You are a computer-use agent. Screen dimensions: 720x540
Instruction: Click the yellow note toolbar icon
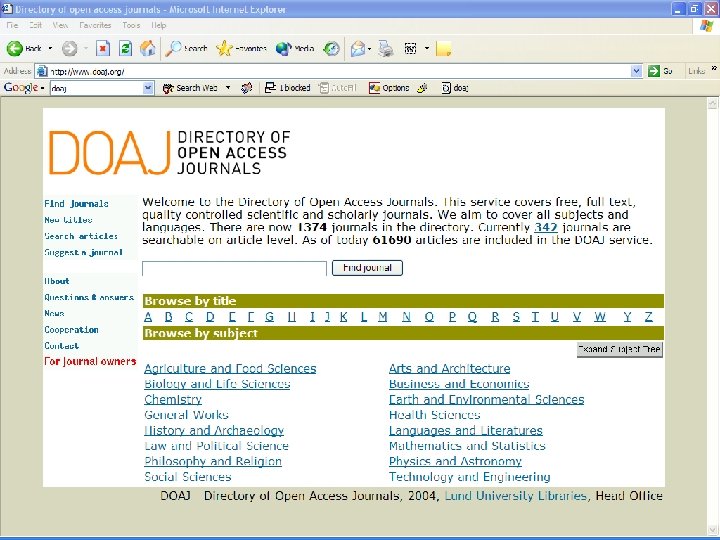[444, 48]
